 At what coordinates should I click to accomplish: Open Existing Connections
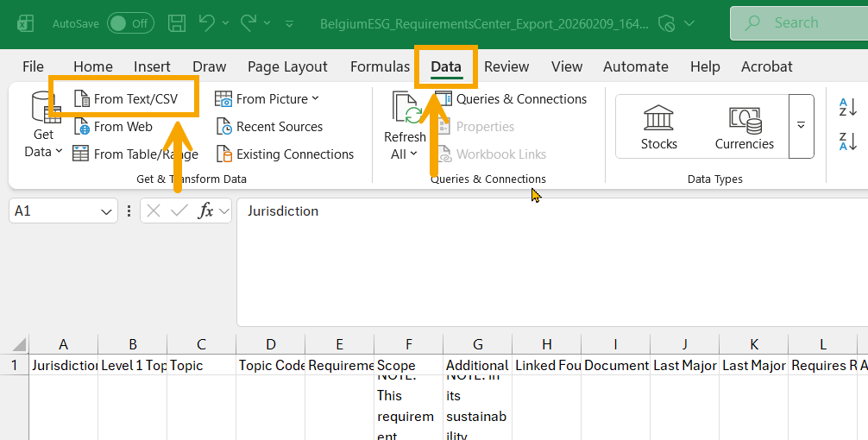(x=285, y=154)
